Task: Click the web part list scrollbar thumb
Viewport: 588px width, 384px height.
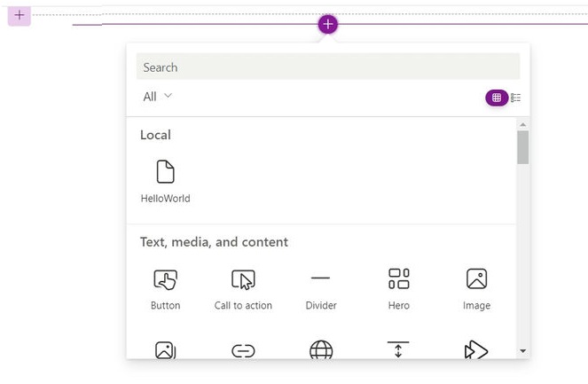Action: (522, 147)
